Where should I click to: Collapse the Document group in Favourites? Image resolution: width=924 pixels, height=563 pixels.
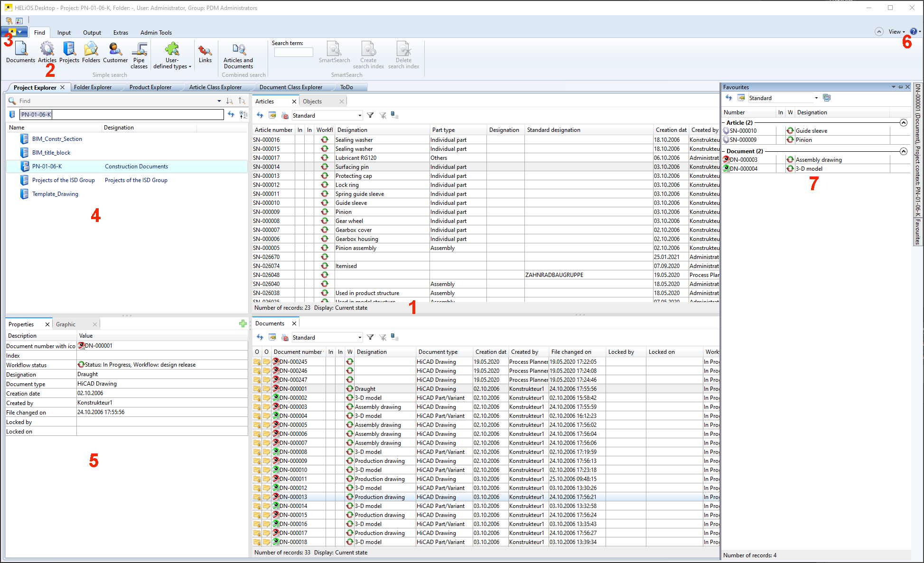tap(904, 151)
